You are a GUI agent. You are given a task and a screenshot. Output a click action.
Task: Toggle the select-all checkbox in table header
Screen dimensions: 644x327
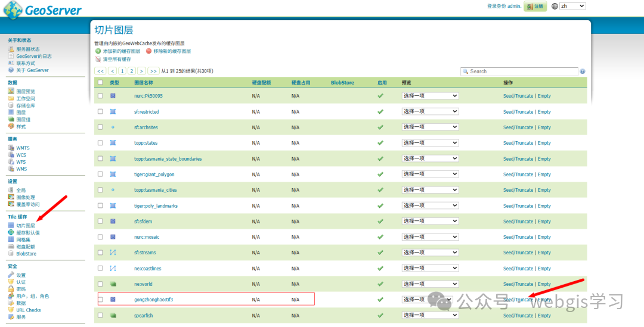[100, 82]
